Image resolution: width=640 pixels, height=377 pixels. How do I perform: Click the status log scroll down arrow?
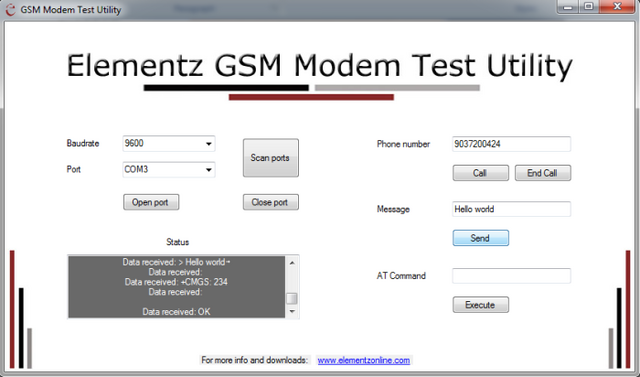[292, 311]
